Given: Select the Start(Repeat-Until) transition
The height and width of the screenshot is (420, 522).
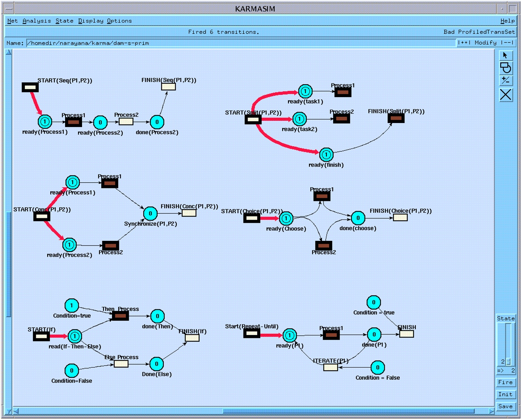Looking at the screenshot, I should [x=252, y=334].
